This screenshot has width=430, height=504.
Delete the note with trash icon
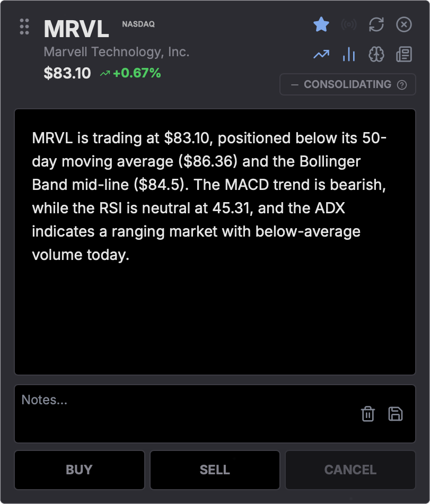pyautogui.click(x=368, y=414)
